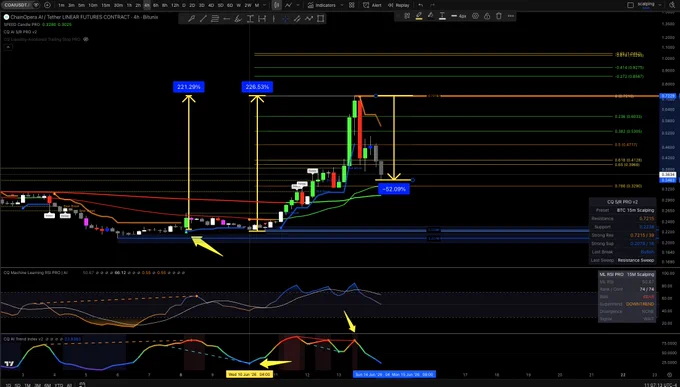Screen dimensions: 680x387
Task: Switch to the 15m timeframe
Action: (105, 5)
